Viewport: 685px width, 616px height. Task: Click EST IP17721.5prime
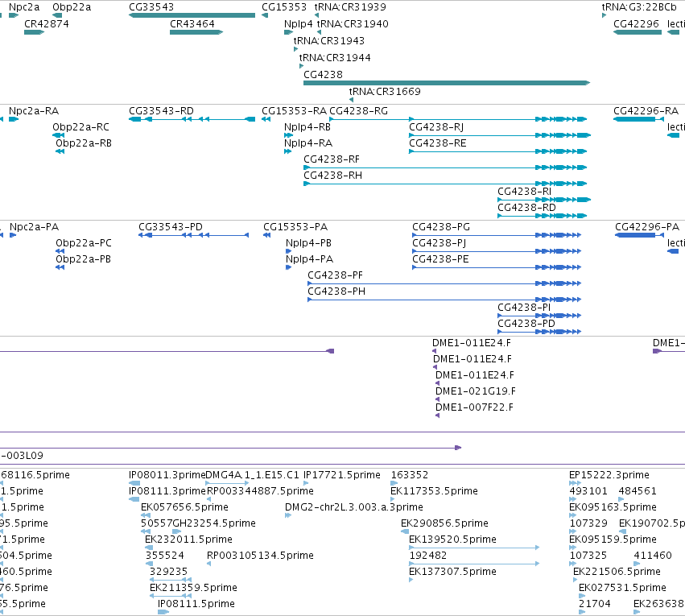tap(306, 483)
